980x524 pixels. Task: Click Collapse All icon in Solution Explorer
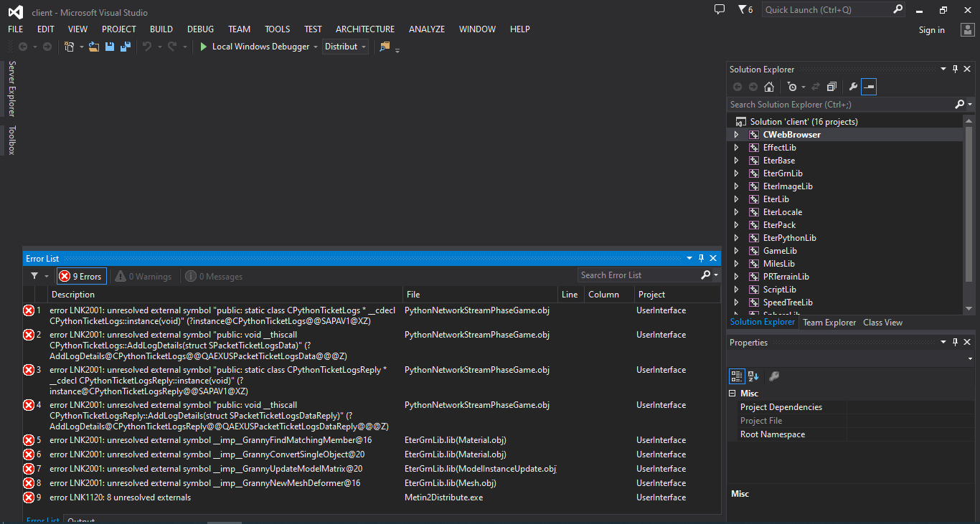(x=831, y=87)
